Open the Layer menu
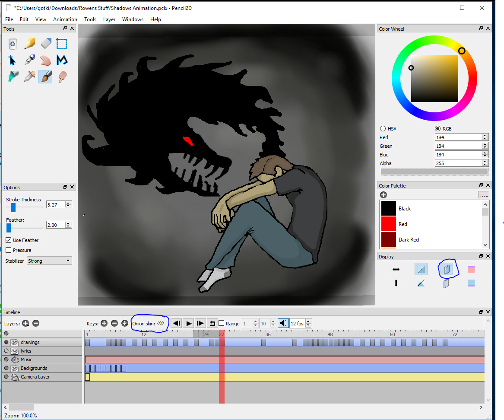 point(109,19)
